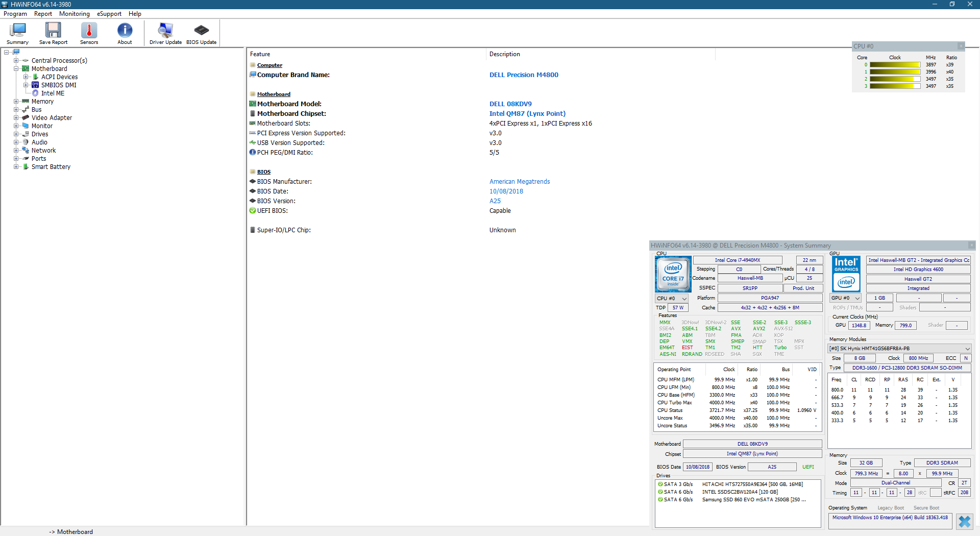980x536 pixels.
Task: Select Memory node in tree
Action: click(42, 102)
